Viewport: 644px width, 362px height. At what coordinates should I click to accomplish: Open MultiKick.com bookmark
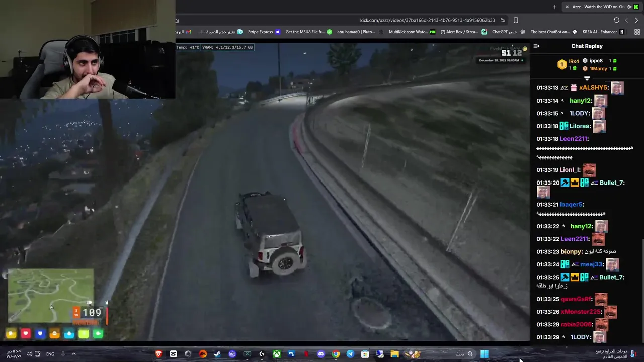click(x=412, y=32)
